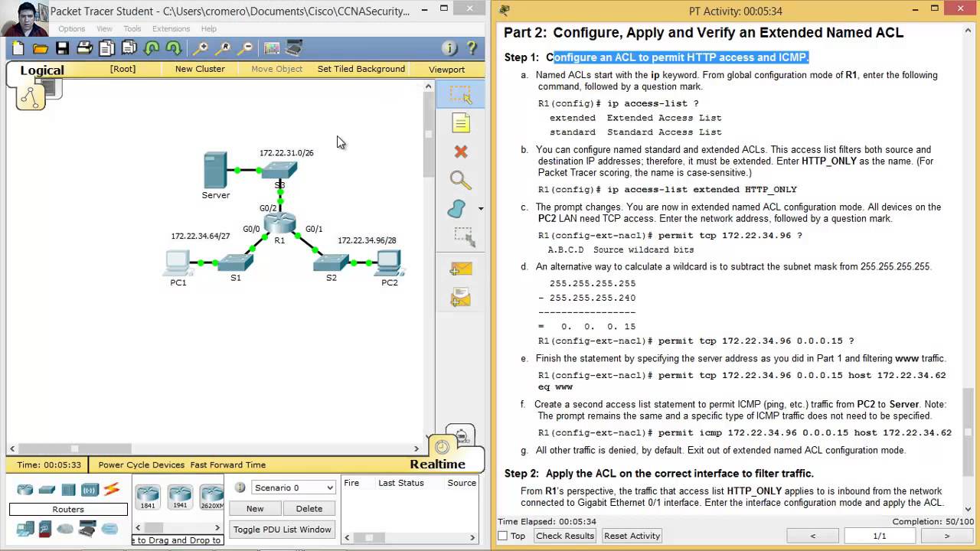Pick the 1841 router model

tap(148, 497)
